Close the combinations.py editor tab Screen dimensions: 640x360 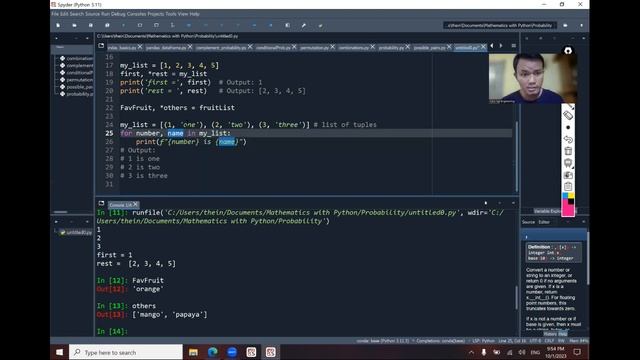[372, 47]
